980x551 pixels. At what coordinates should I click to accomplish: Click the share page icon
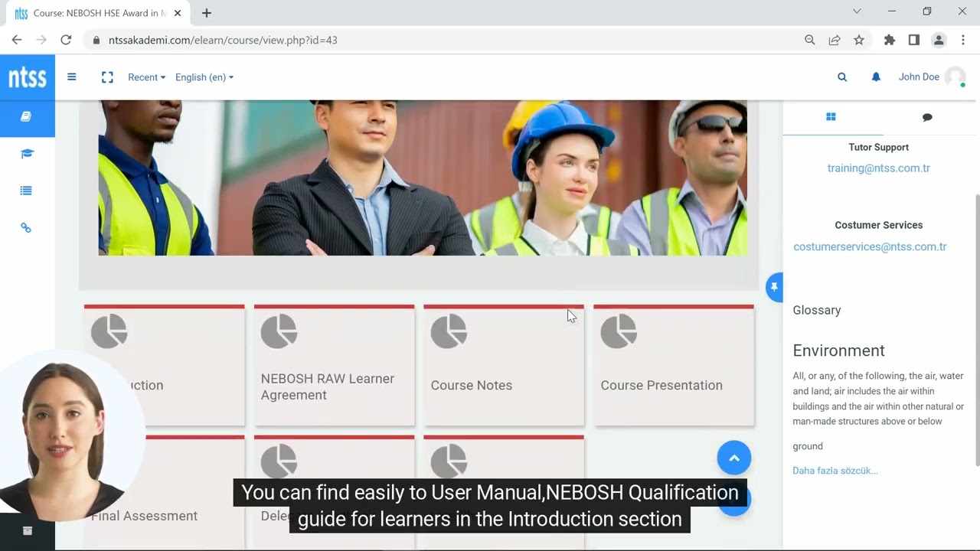(835, 40)
